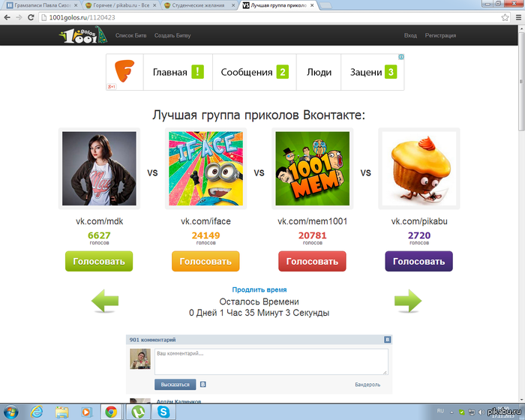Screen dimensions: 525x420
Task: Open the new tab button
Action: pyautogui.click(x=325, y=5)
